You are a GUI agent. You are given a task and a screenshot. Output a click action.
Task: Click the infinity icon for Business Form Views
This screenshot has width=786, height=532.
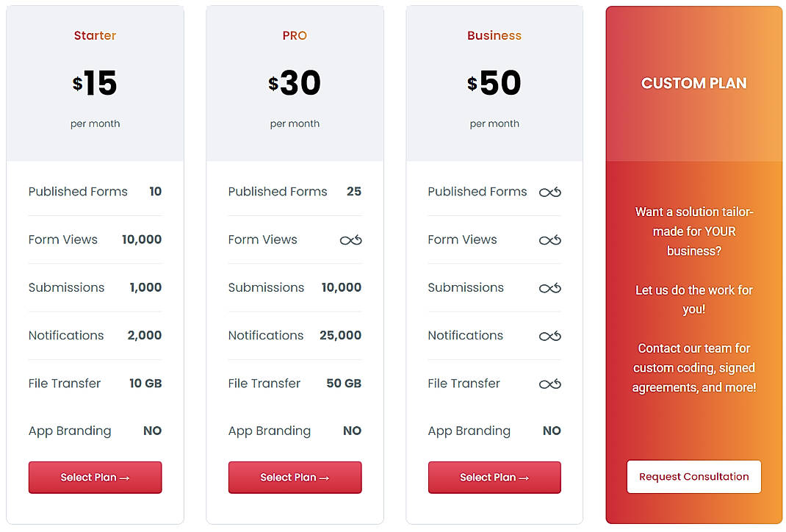[x=550, y=239]
